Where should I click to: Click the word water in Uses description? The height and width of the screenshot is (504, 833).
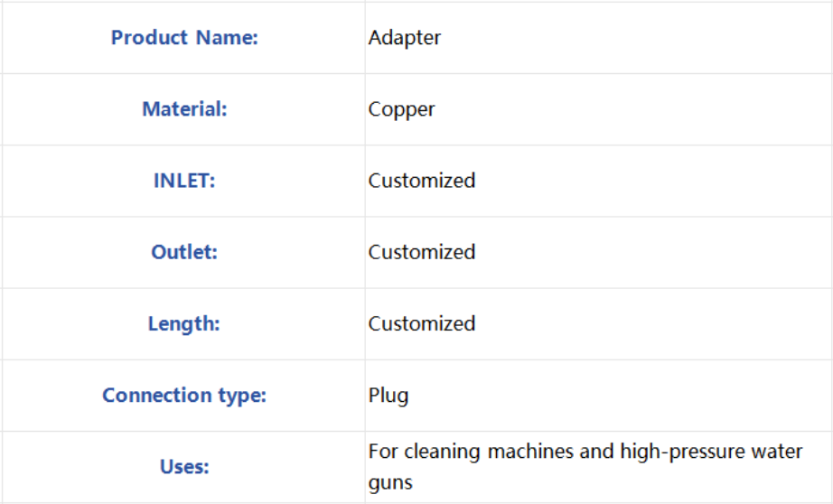[777, 452]
